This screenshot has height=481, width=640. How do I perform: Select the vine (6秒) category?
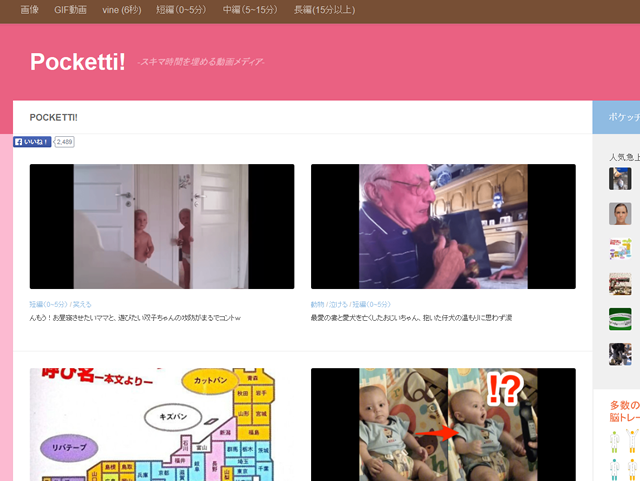pos(122,10)
